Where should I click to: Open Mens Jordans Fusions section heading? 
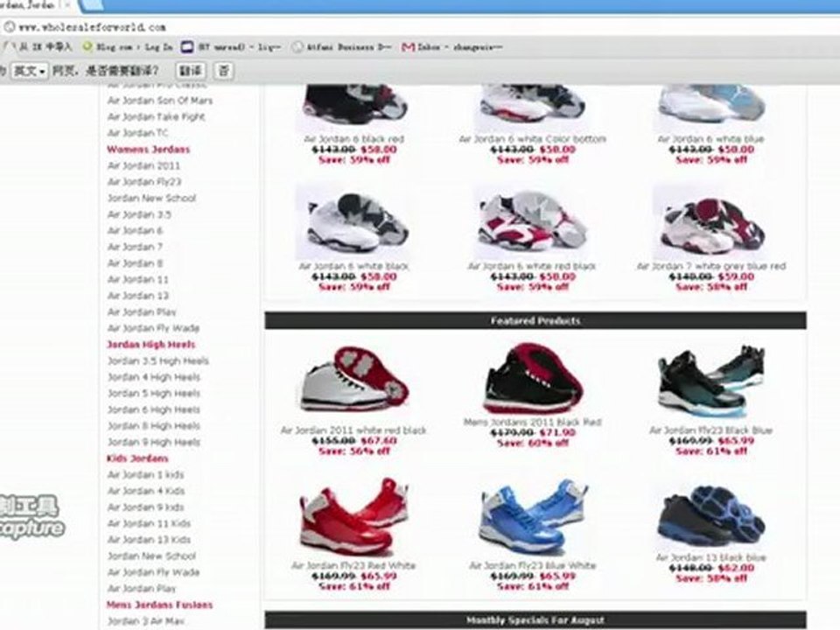coord(159,605)
